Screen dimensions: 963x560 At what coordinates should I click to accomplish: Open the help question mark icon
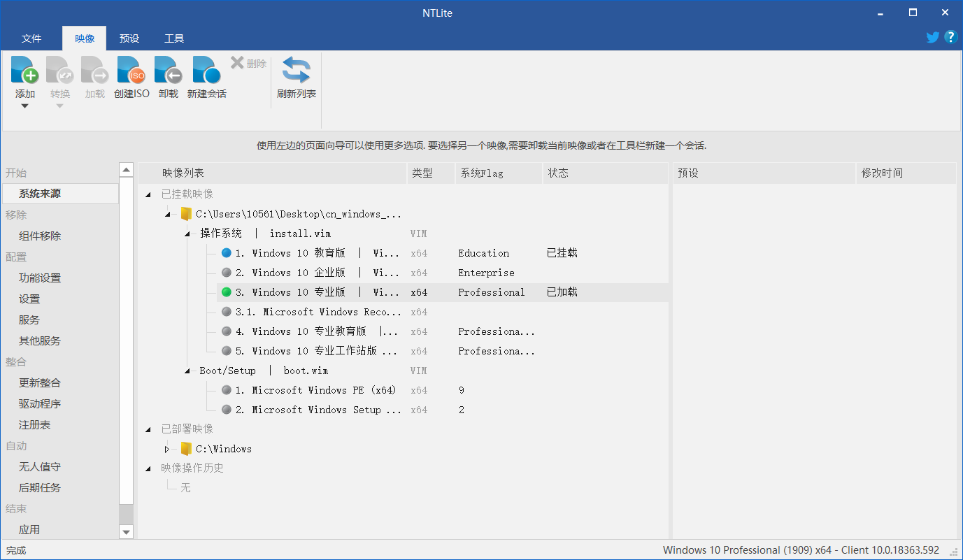click(x=950, y=37)
